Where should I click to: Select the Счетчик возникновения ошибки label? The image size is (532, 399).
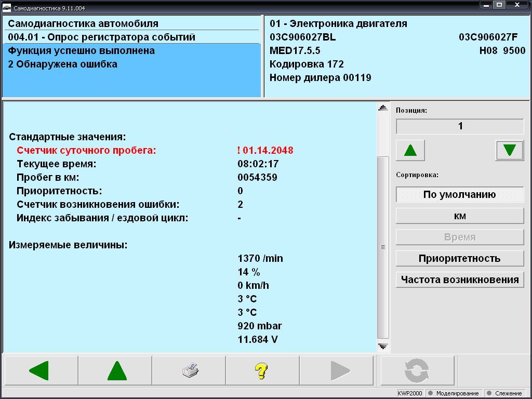(x=98, y=205)
